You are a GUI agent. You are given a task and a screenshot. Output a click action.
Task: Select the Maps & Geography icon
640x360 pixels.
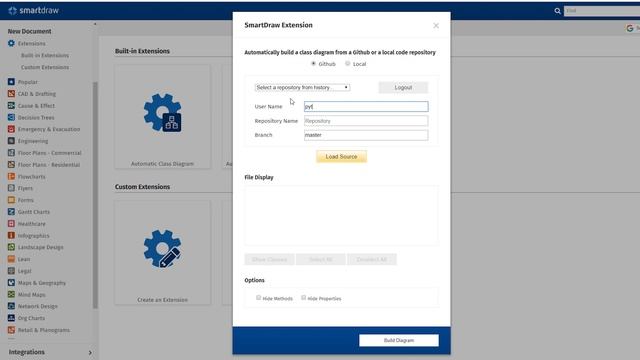[x=11, y=282]
